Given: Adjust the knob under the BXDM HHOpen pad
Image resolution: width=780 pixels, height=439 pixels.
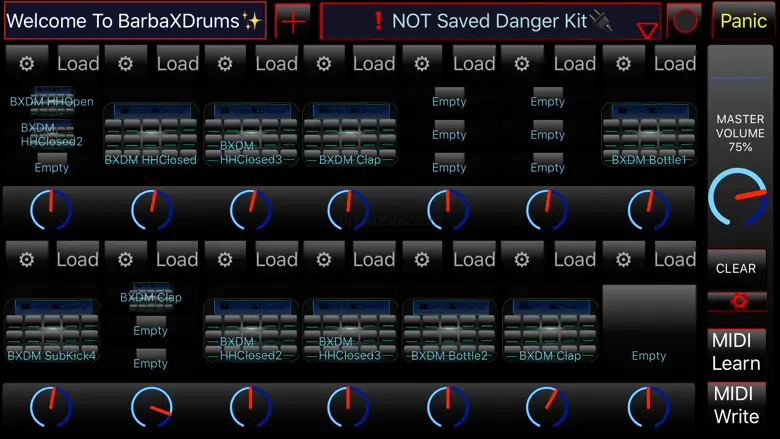Looking at the screenshot, I should click(x=51, y=210).
